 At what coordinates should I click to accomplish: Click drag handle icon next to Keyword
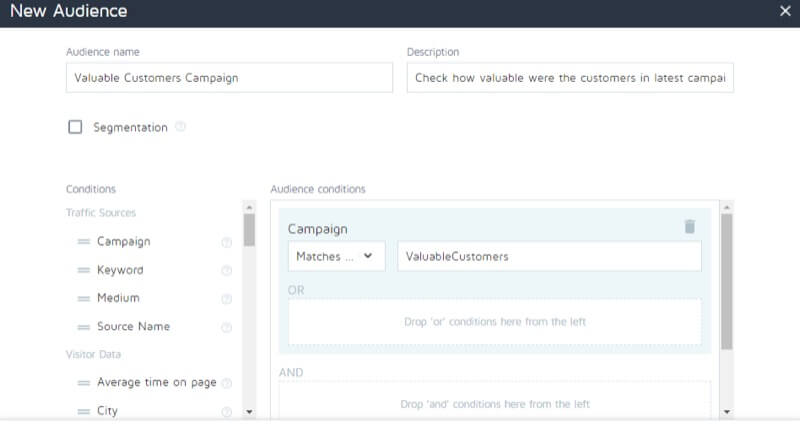point(83,270)
